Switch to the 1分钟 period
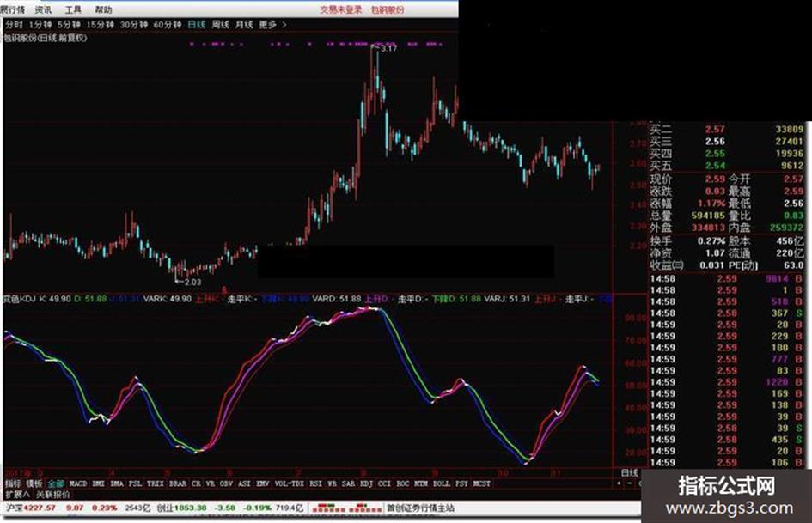The image size is (812, 523). (40, 24)
